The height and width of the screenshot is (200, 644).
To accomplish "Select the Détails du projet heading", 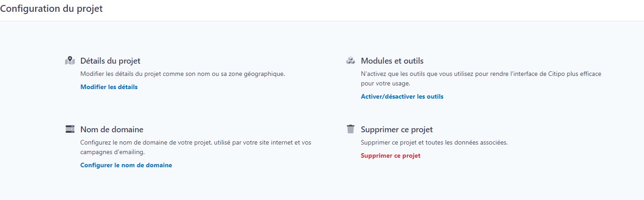I will tap(110, 60).
